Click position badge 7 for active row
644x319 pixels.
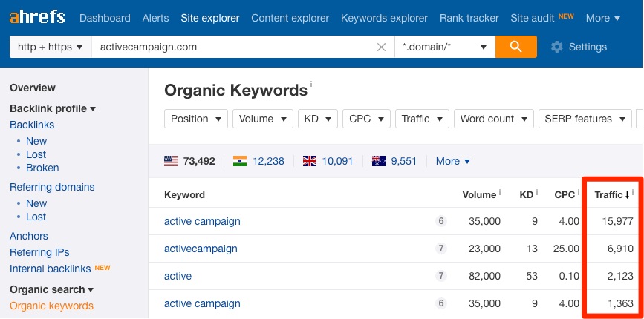tap(441, 276)
